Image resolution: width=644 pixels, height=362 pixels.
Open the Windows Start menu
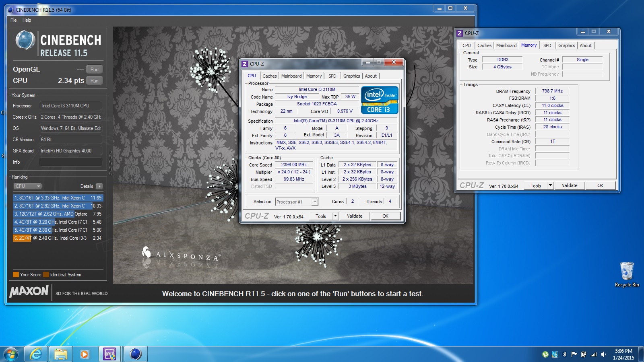coord(11,354)
